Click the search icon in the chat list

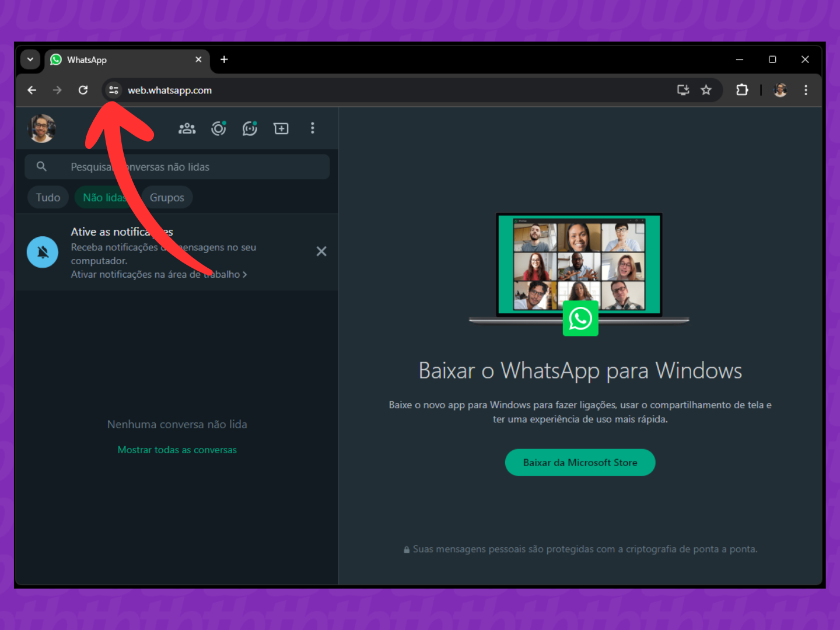click(x=41, y=166)
